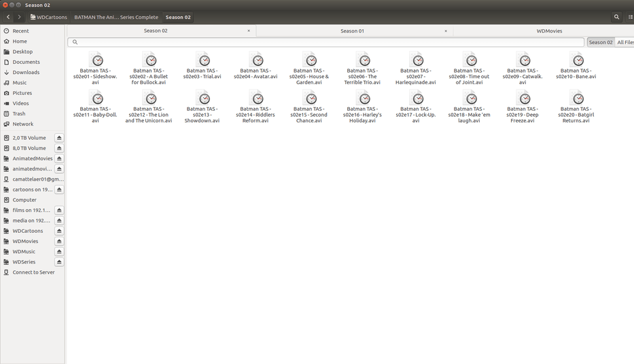Close the Season 01 tab
The image size is (634, 364).
[446, 31]
